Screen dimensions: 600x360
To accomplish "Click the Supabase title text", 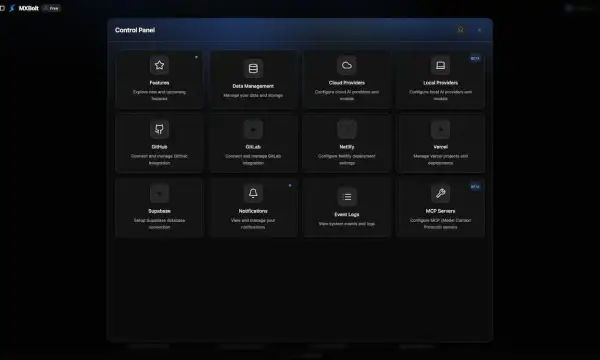I will [159, 211].
